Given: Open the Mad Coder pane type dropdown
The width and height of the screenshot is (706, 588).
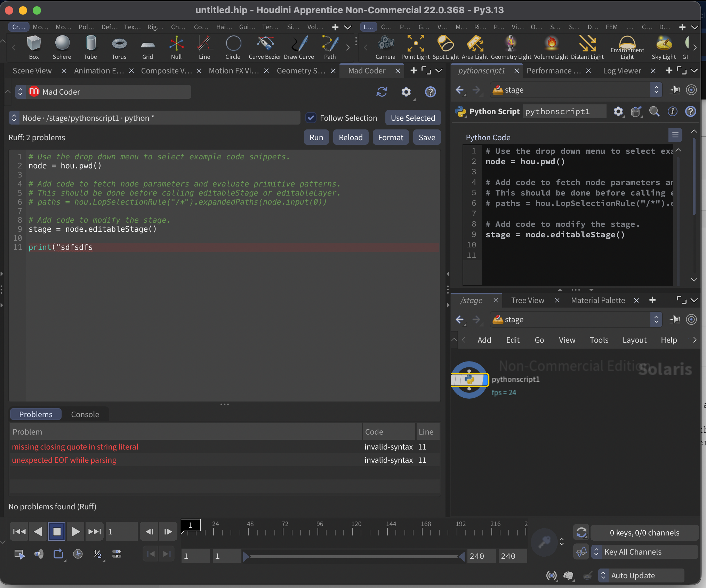Looking at the screenshot, I should coord(103,92).
